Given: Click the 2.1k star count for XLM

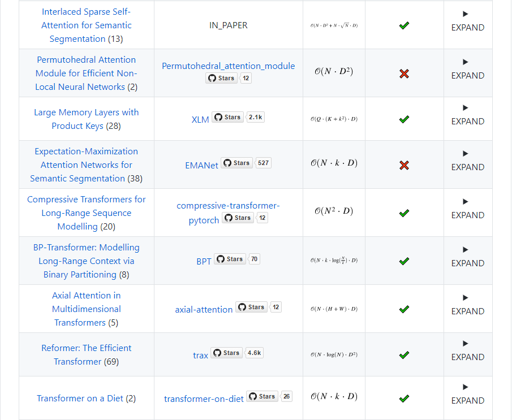Looking at the screenshot, I should click(255, 118).
